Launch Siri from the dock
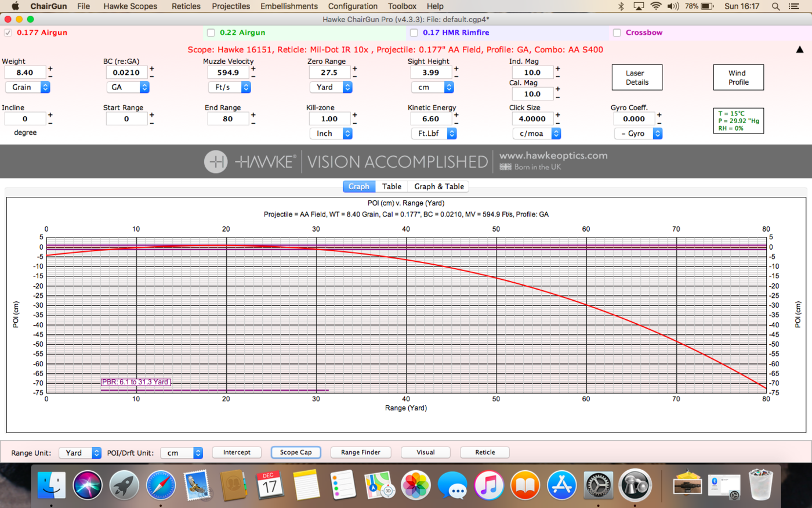This screenshot has height=508, width=812. pos(88,485)
